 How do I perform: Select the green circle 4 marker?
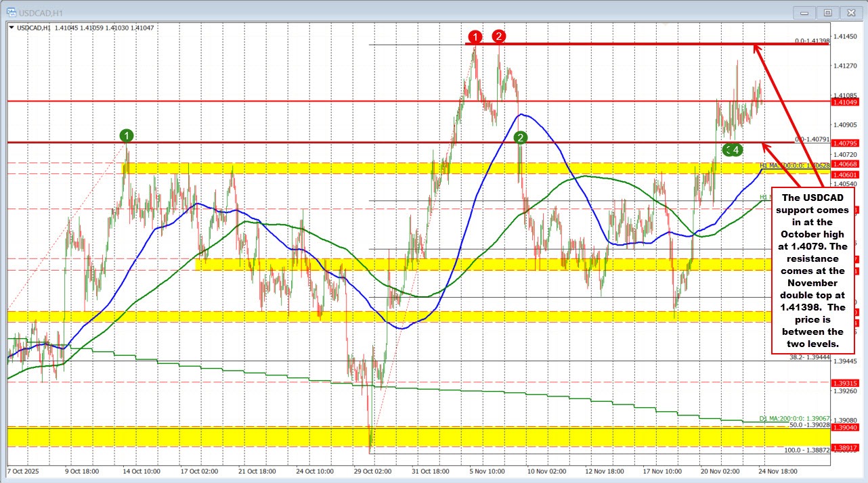pyautogui.click(x=735, y=149)
